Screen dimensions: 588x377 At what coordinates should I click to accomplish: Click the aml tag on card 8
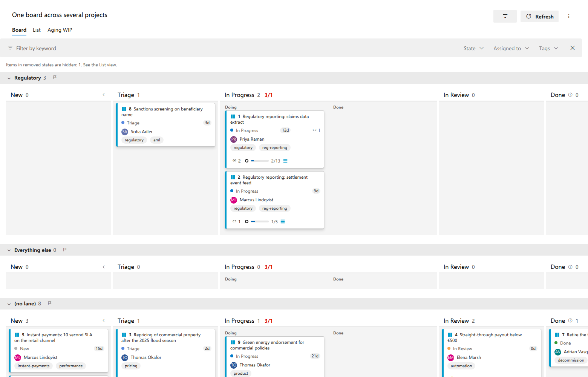pyautogui.click(x=157, y=140)
